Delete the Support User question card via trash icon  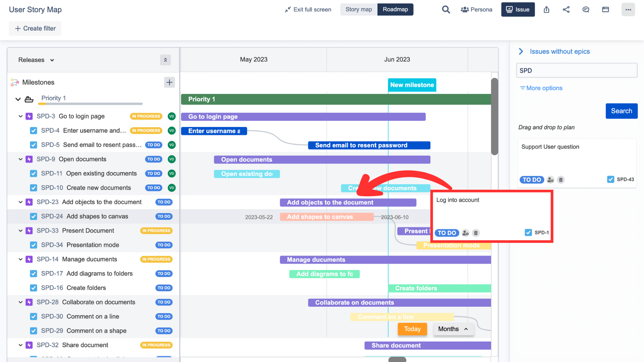point(560,180)
